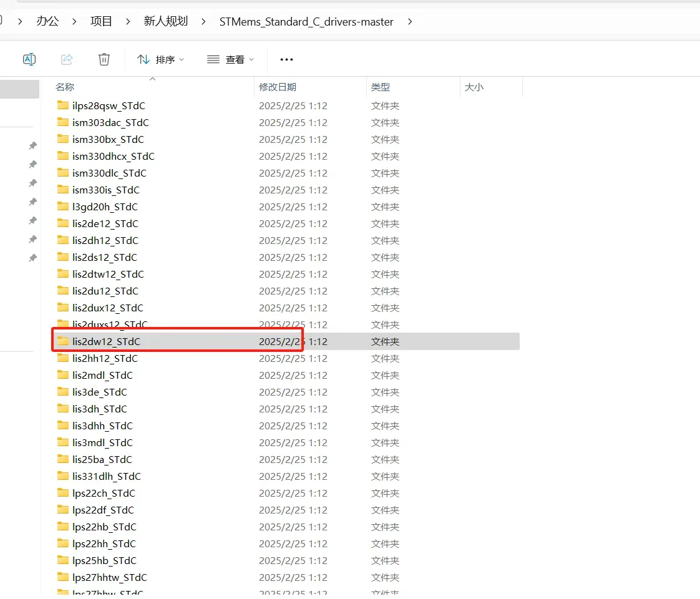
Task: Go to 办公 breadcrumb folder
Action: point(47,21)
